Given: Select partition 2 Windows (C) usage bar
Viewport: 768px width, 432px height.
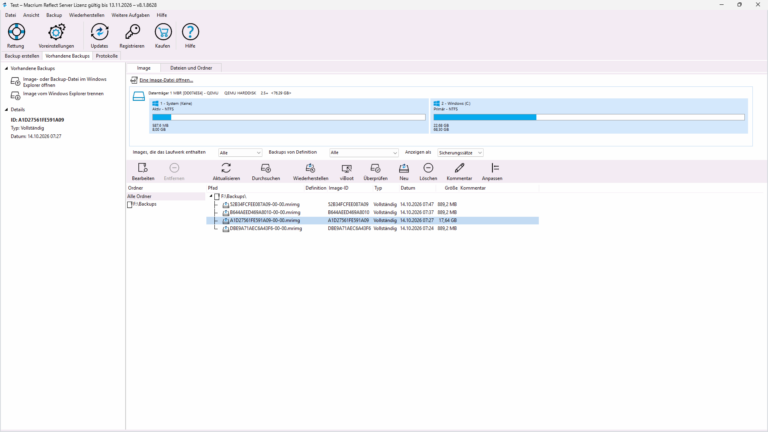Looking at the screenshot, I should 589,118.
